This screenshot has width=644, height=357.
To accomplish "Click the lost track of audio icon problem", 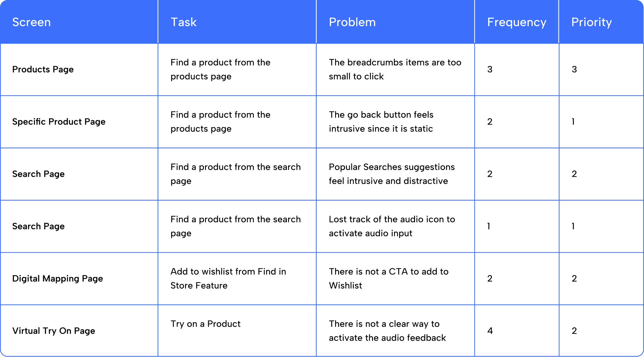I will [x=392, y=226].
